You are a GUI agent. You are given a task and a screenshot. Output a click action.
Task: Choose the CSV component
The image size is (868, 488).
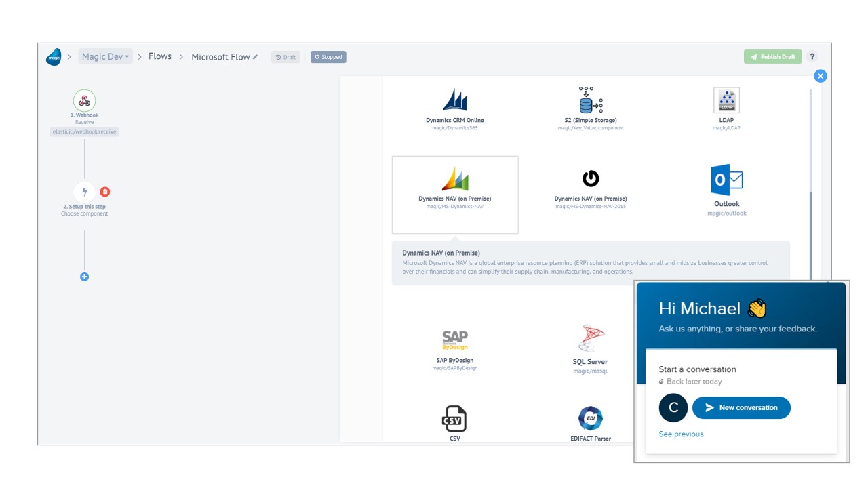(454, 424)
